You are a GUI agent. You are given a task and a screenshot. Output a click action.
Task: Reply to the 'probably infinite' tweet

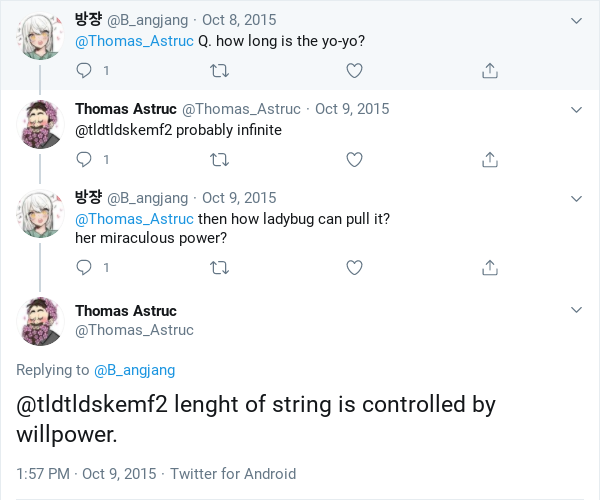pos(85,159)
